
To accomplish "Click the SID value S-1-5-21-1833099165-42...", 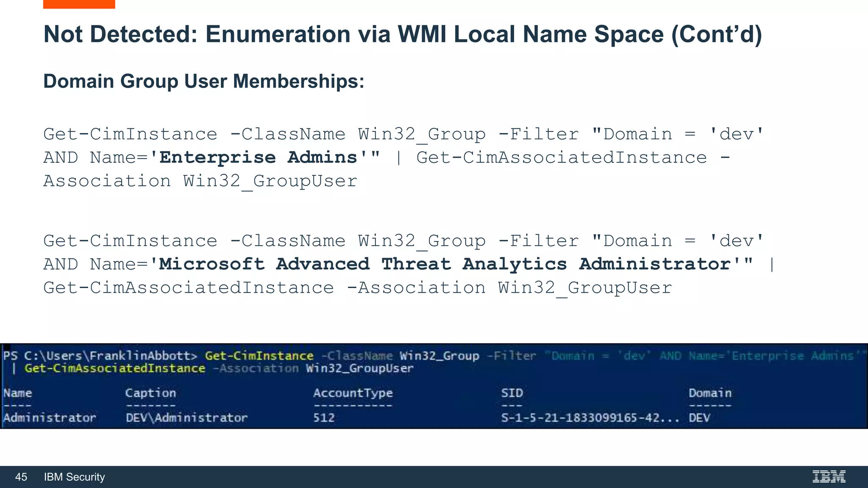I will [590, 418].
